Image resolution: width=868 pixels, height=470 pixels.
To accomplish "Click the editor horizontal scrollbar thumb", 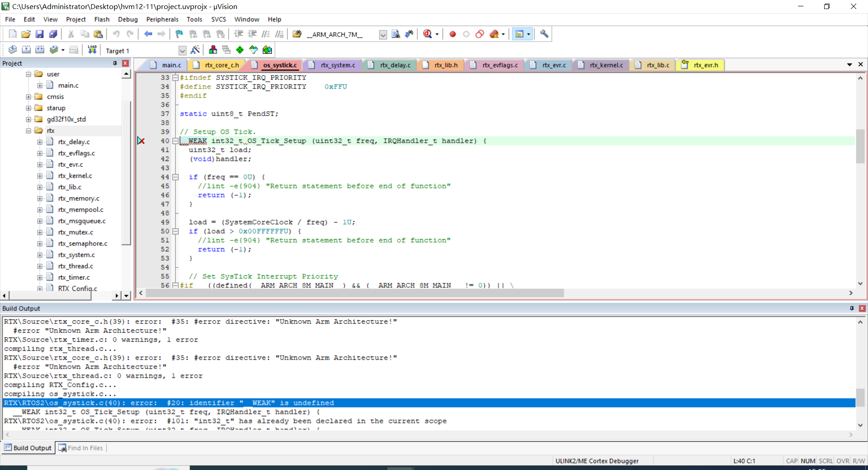I will click(355, 293).
